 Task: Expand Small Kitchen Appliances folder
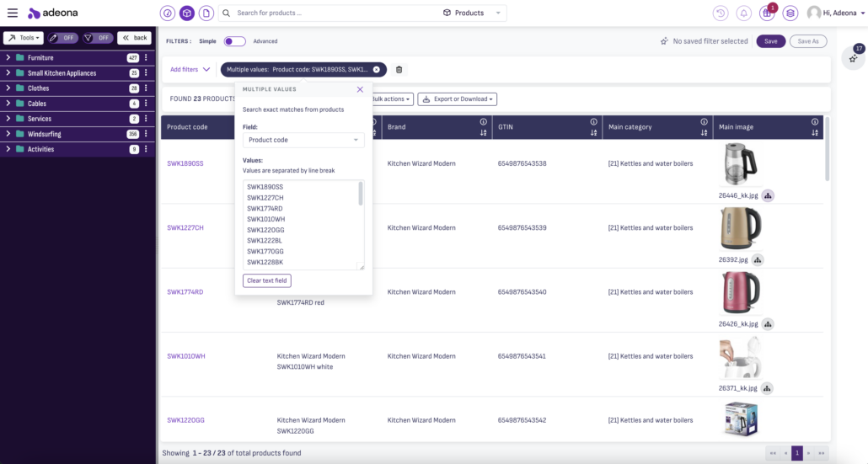click(8, 72)
